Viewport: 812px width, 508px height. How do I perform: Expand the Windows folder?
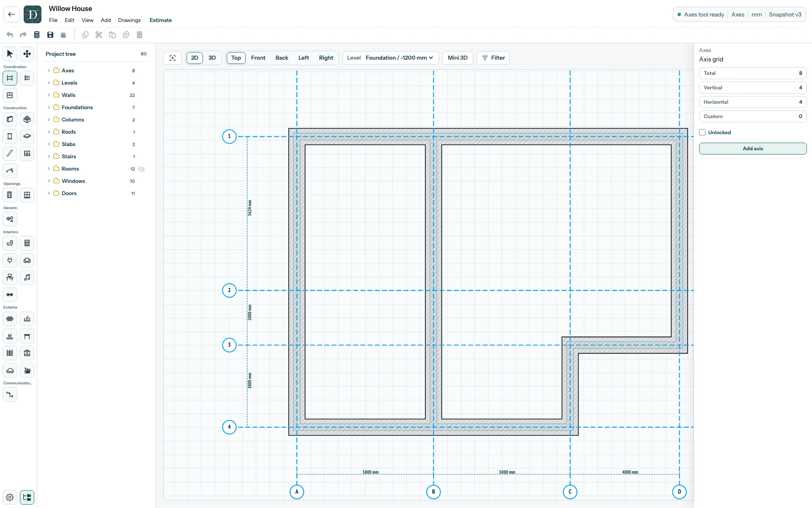pos(49,181)
